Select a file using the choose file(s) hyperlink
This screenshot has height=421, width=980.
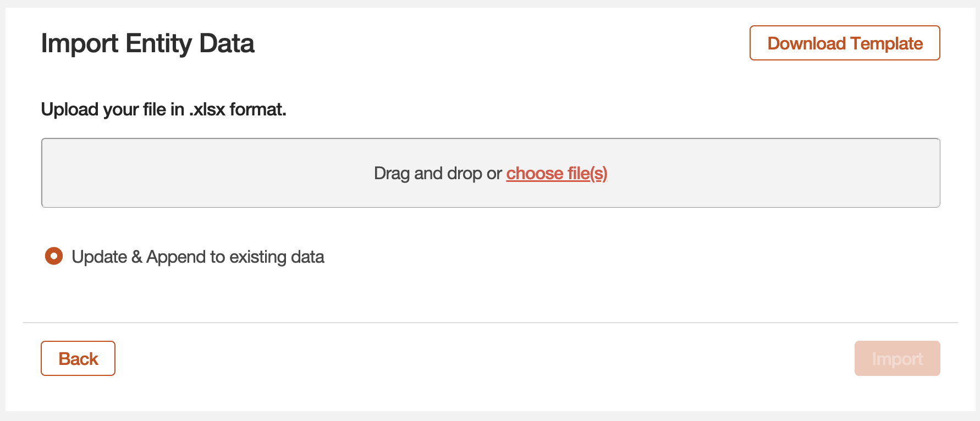pos(557,173)
